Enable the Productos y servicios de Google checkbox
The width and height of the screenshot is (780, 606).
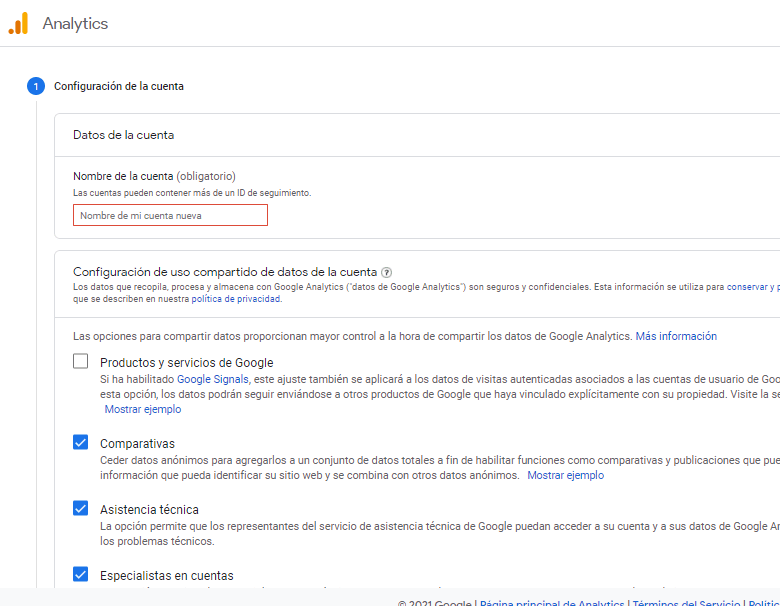81,361
